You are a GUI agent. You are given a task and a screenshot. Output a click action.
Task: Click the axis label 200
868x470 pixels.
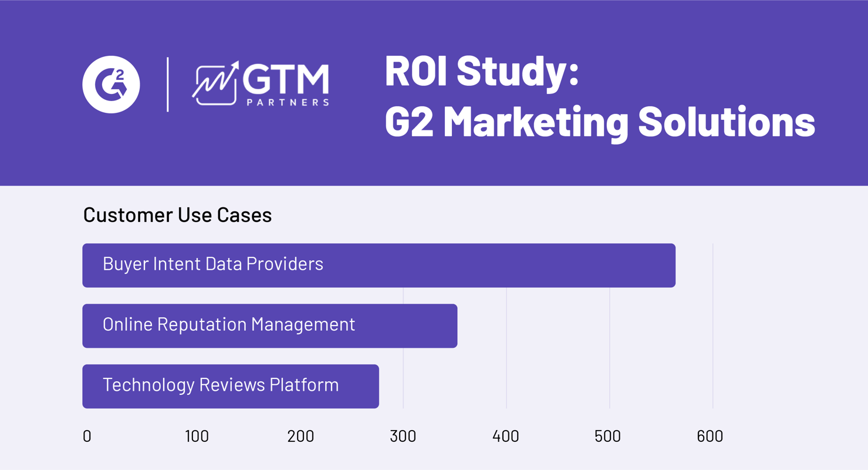(300, 437)
